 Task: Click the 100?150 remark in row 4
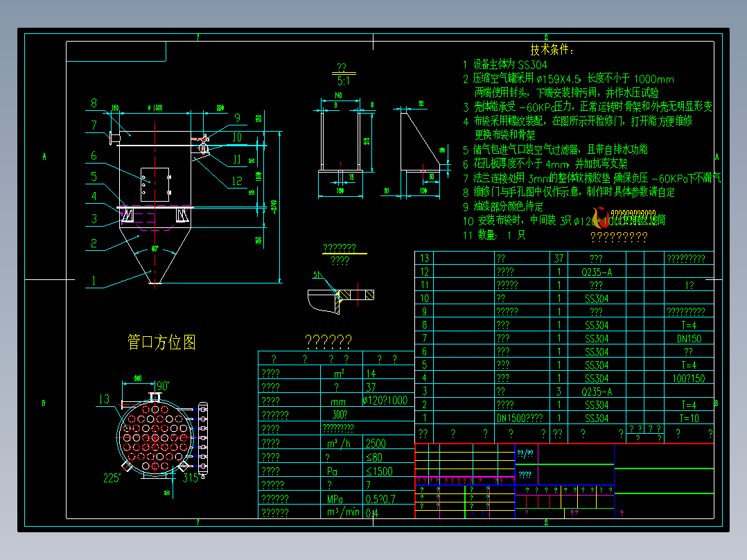click(x=689, y=378)
